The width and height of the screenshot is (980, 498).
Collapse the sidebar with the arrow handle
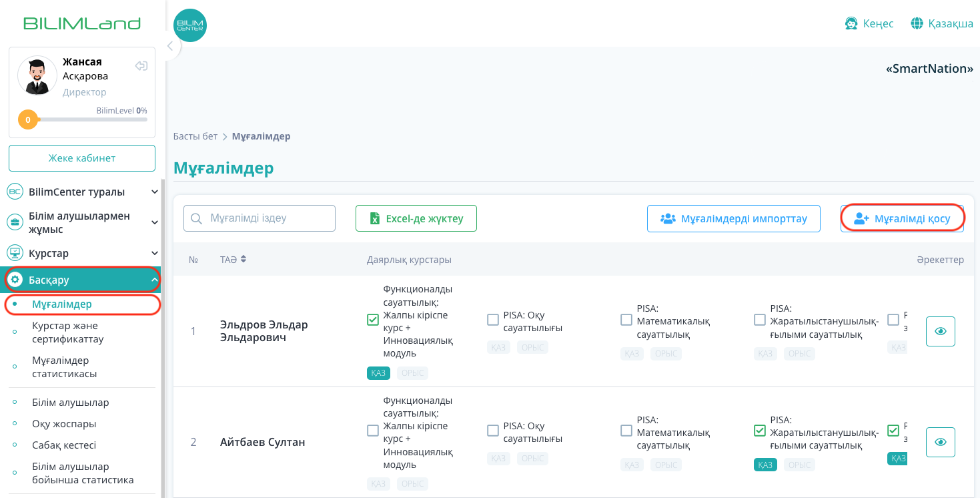[x=170, y=46]
